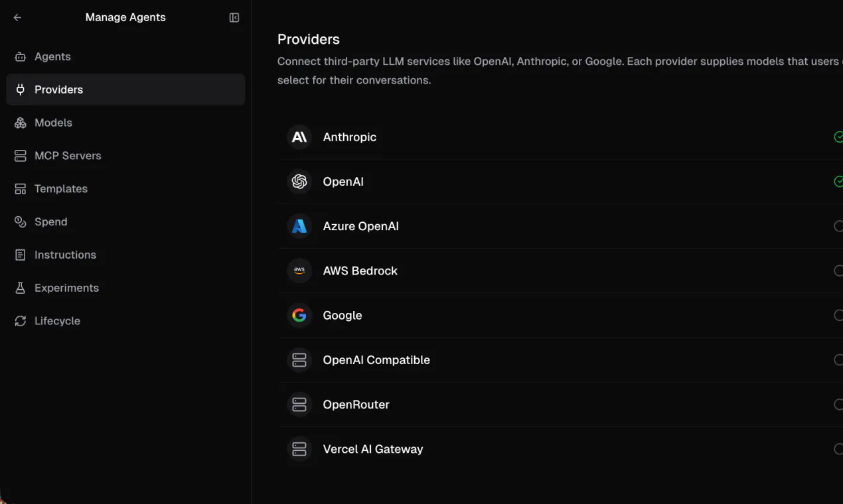Click the OpenRouter server icon
Viewport: 843px width, 504px height.
[299, 405]
